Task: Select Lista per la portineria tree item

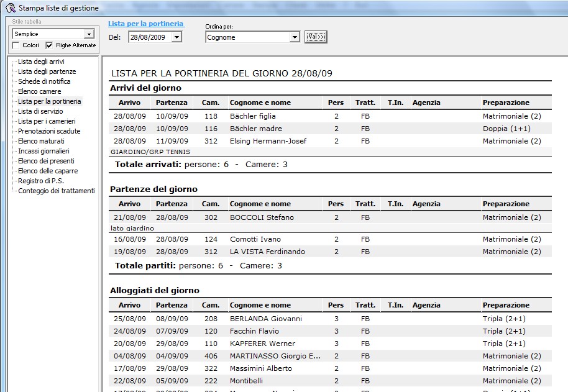Action: tap(50, 101)
